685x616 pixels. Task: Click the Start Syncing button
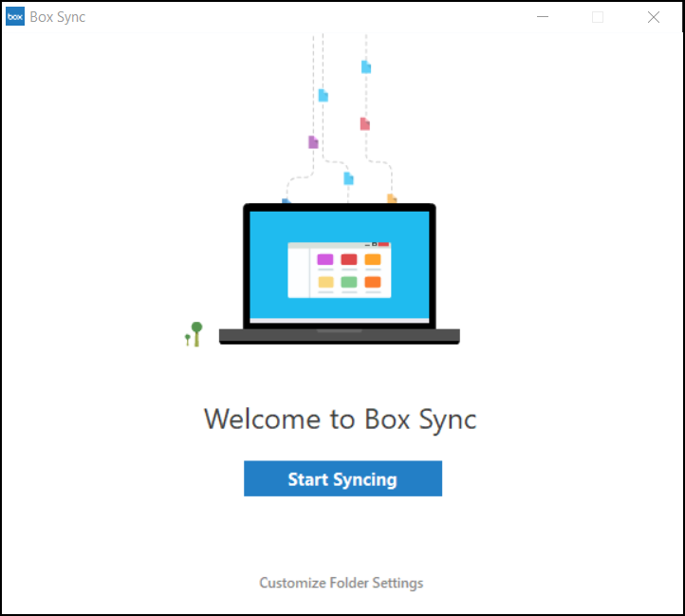point(342,478)
